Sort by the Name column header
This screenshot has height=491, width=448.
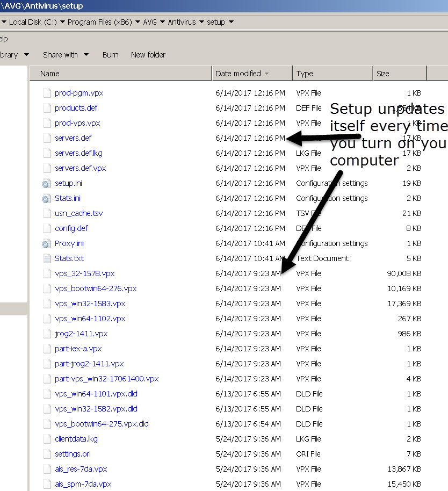click(120, 74)
